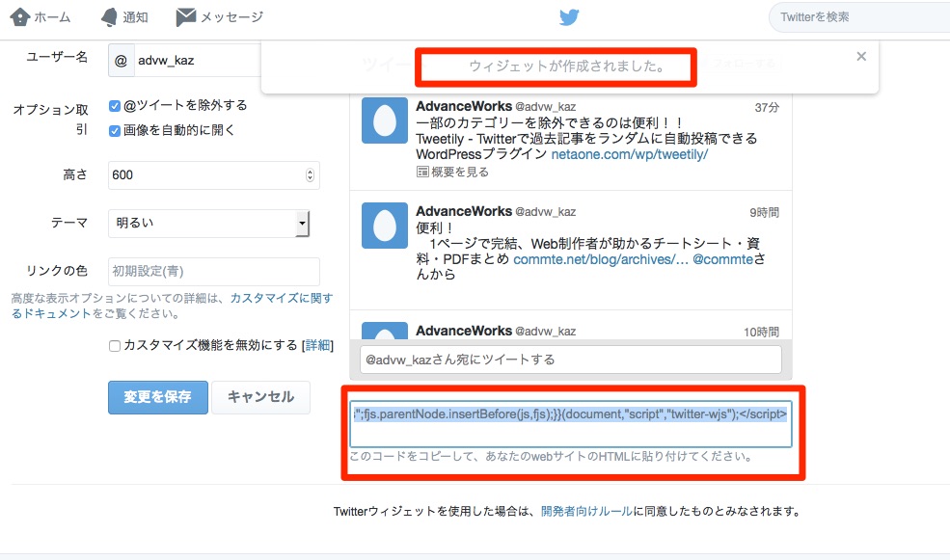The height and width of the screenshot is (560, 950).
Task: Click the 37分 tweet timestamp
Action: click(x=767, y=108)
